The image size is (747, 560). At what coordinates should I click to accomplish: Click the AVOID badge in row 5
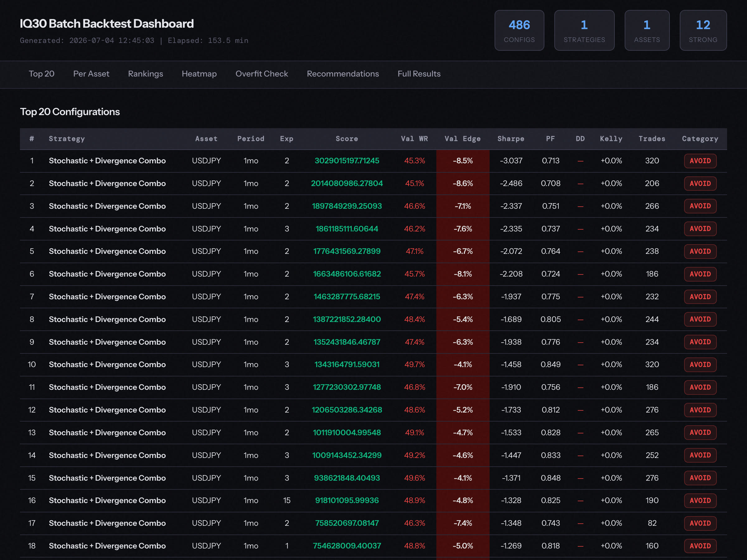700,251
